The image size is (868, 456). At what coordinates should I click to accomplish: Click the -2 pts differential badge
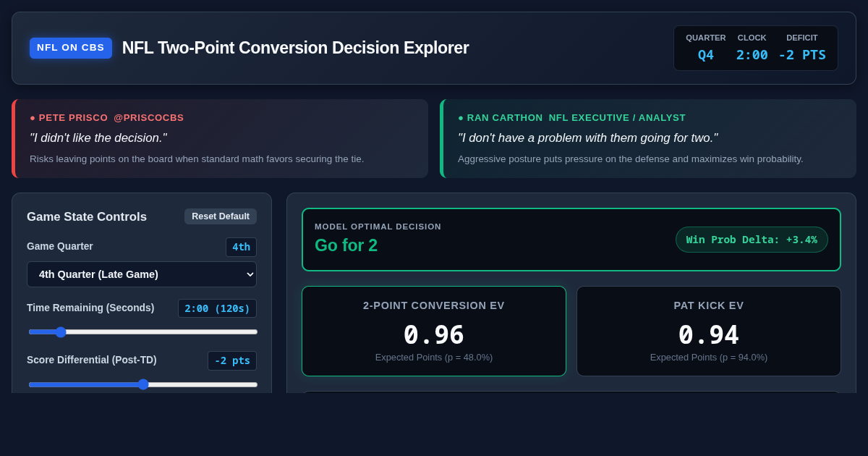(232, 360)
